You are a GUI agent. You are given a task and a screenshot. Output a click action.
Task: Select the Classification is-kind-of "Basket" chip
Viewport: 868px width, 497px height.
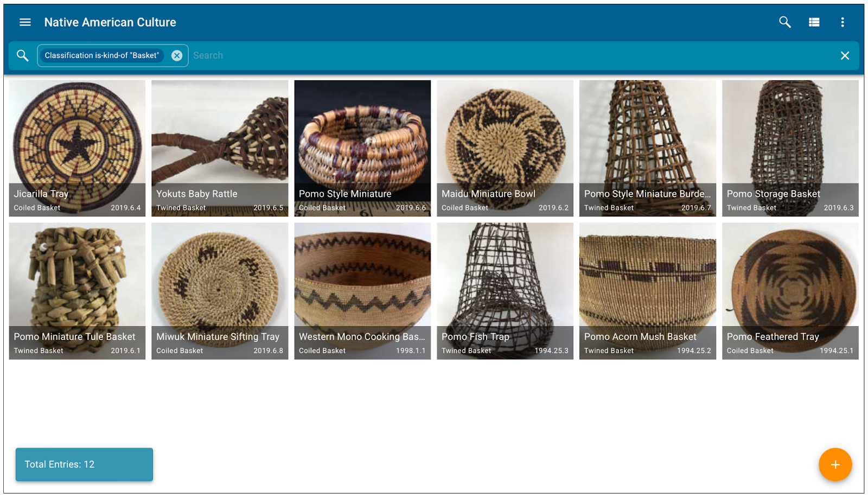point(102,55)
